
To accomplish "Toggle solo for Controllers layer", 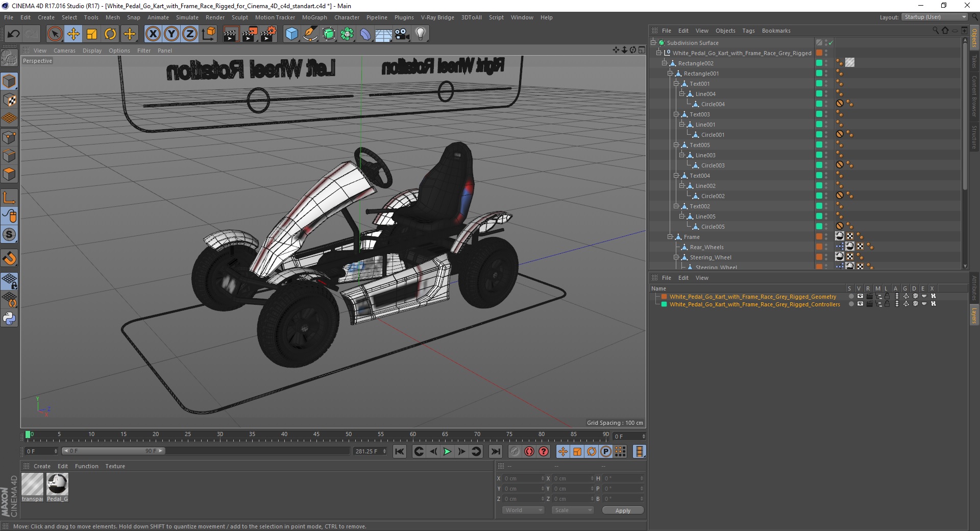I will tap(851, 304).
